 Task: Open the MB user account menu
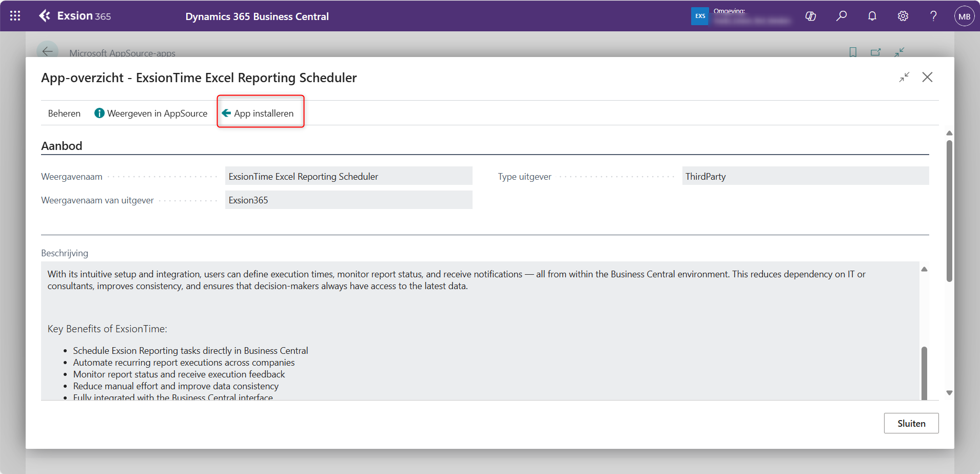965,16
